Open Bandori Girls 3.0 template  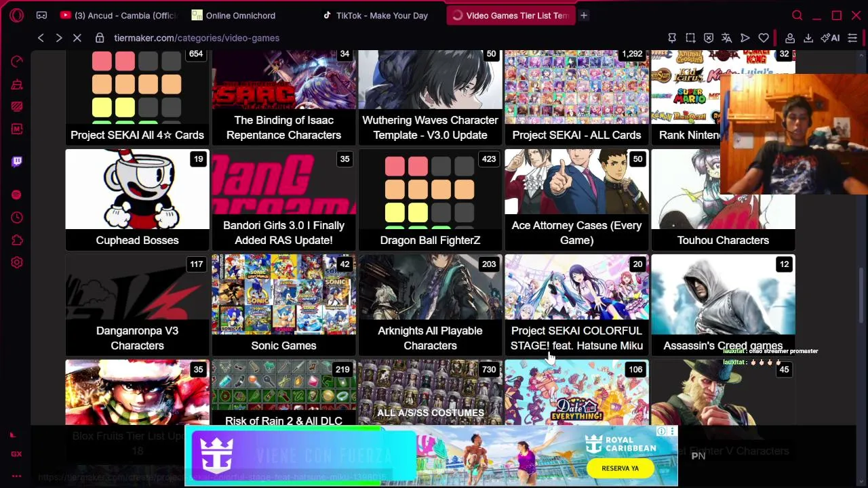[283, 200]
